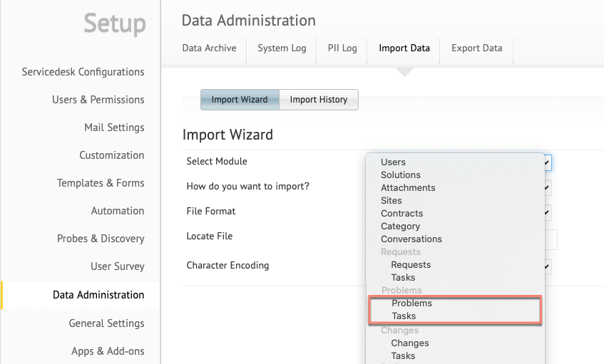This screenshot has height=364, width=604.
Task: Pick Attachments from the dropdown list
Action: 408,188
